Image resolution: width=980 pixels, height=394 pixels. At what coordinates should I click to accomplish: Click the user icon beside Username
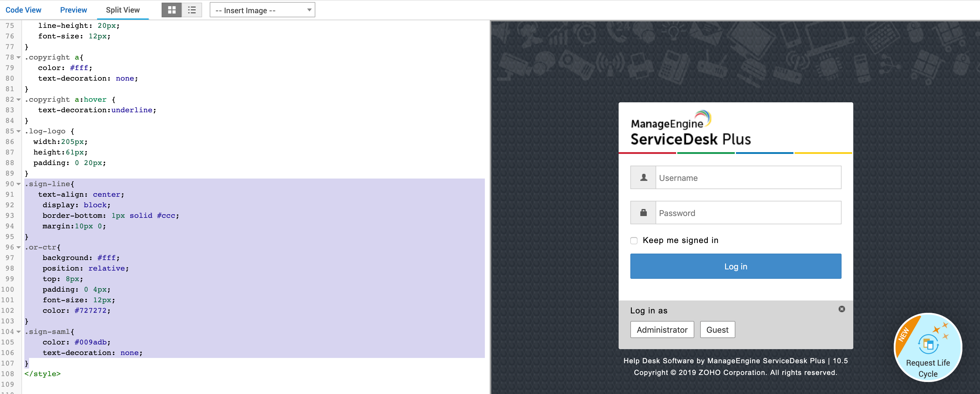(x=643, y=178)
